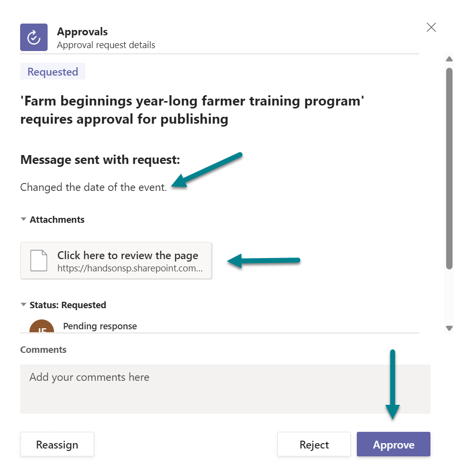Click the attachment card to review the page
The width and height of the screenshot is (454, 476).
pyautogui.click(x=116, y=260)
